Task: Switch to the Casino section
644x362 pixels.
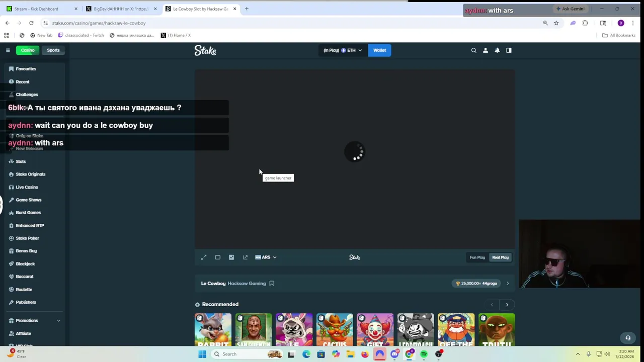Action: pos(28,50)
